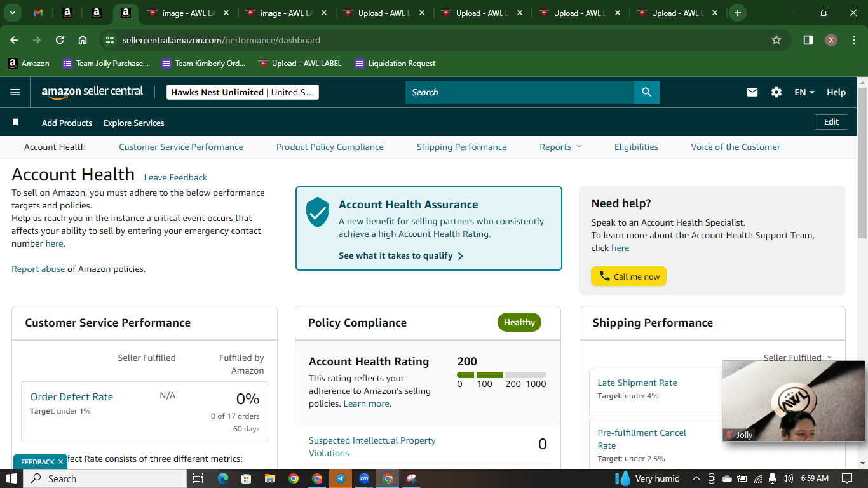Screen dimensions: 868x488
Task: Click the bookmark flag icon beside Add Products
Action: coord(15,122)
